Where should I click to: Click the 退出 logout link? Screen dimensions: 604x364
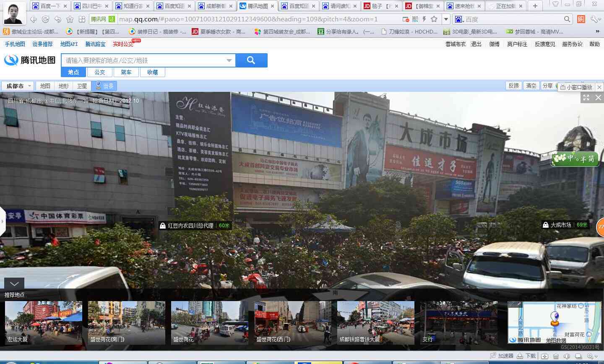tap(476, 44)
